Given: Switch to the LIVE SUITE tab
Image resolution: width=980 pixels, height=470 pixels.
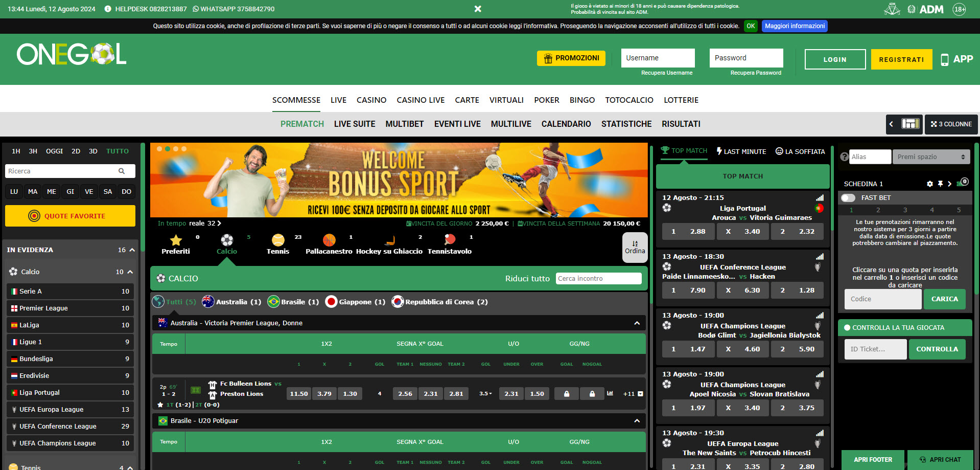Looking at the screenshot, I should click(x=355, y=124).
